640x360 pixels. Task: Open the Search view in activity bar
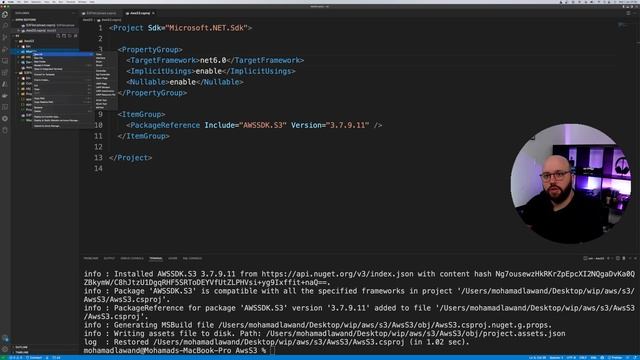5,25
